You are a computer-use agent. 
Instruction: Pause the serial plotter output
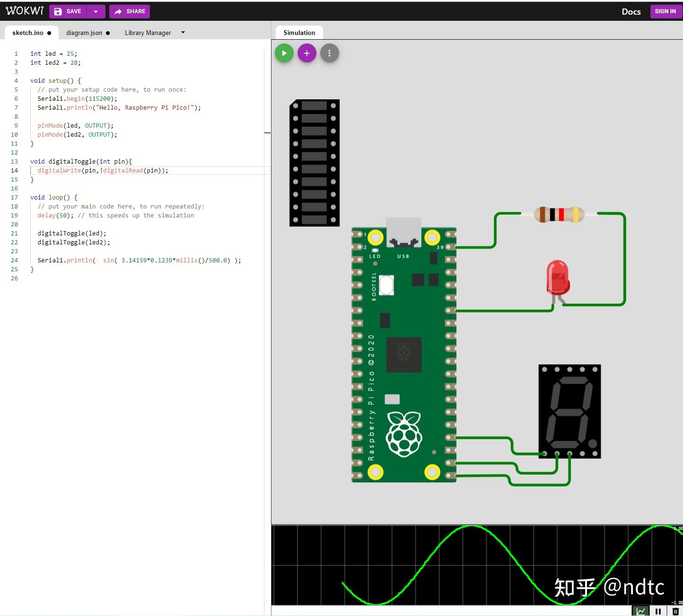(x=658, y=611)
